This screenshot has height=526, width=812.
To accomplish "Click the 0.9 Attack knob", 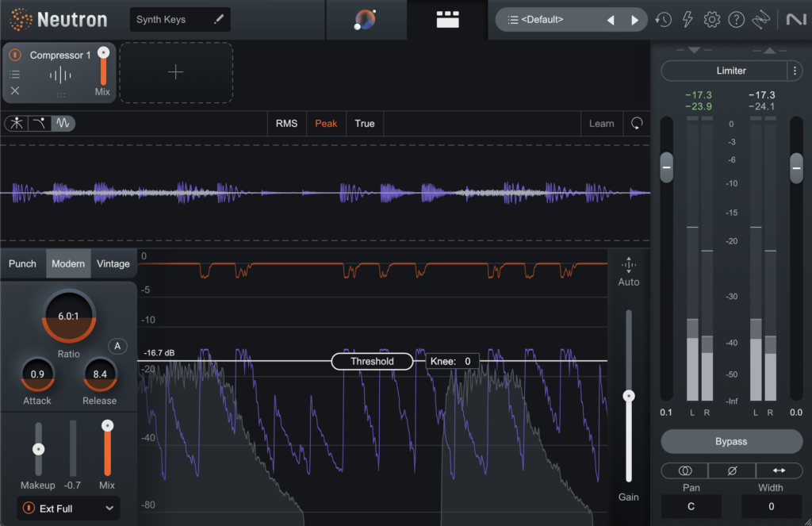I will pyautogui.click(x=37, y=374).
